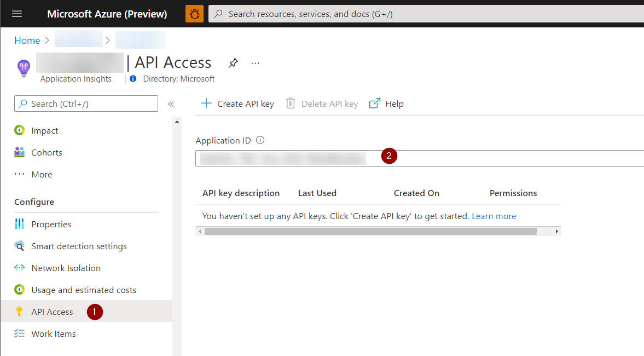644x356 pixels.
Task: Click the orange bug preview icon
Action: [195, 14]
